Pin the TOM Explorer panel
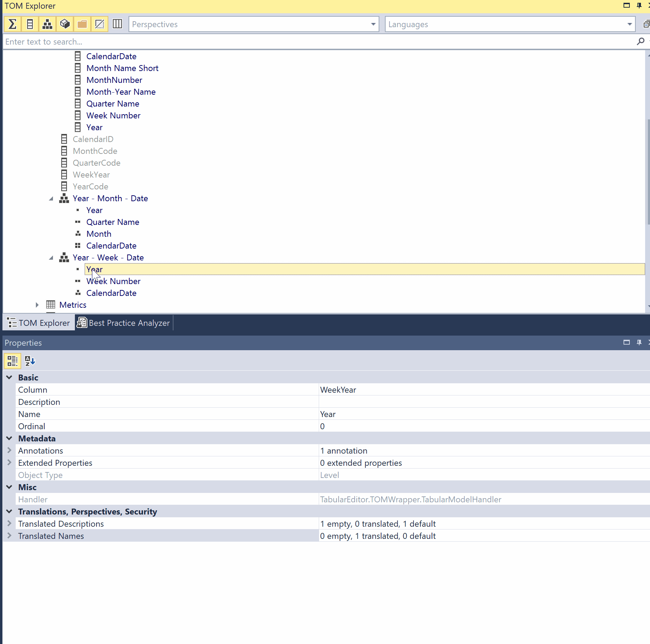Viewport: 650px width, 644px height. tap(639, 6)
